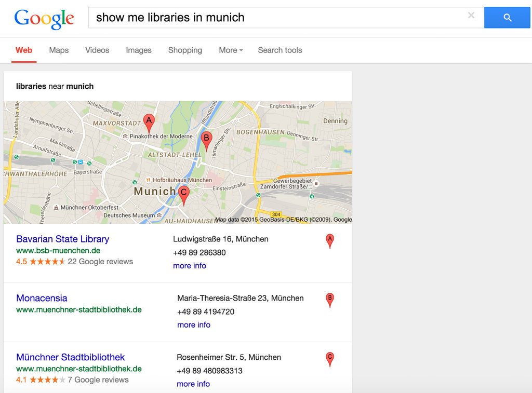Open more info for Rosenheimer Str. 5
532x393 pixels.
coord(193,384)
